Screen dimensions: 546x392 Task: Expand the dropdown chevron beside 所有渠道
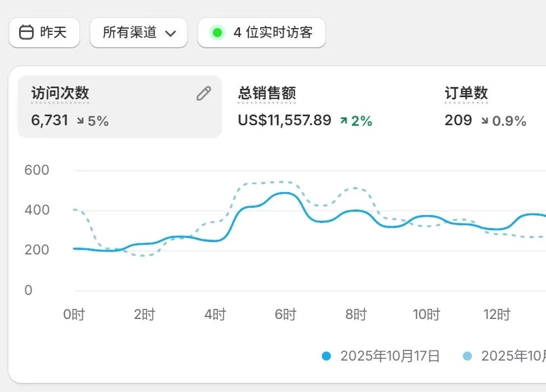pyautogui.click(x=172, y=33)
